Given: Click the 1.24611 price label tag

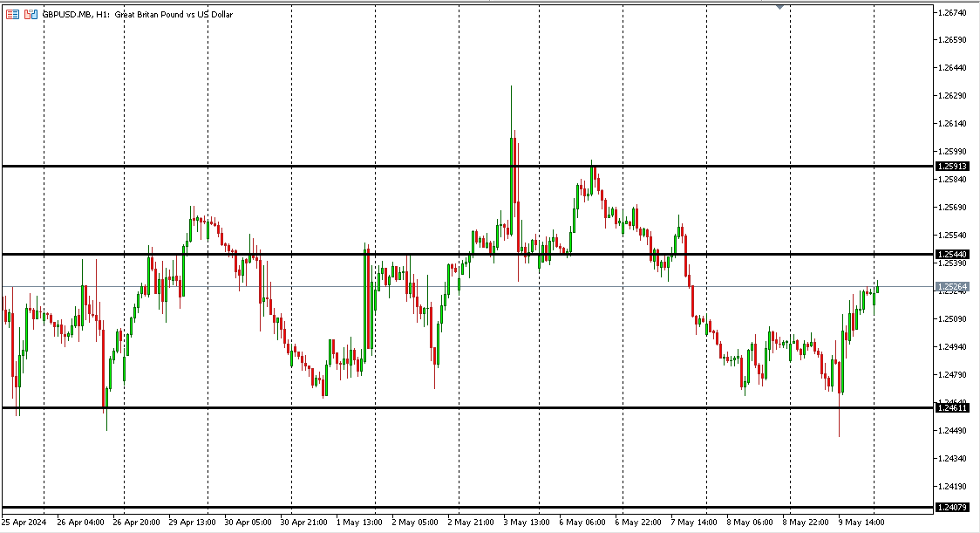Looking at the screenshot, I should tap(951, 407).
